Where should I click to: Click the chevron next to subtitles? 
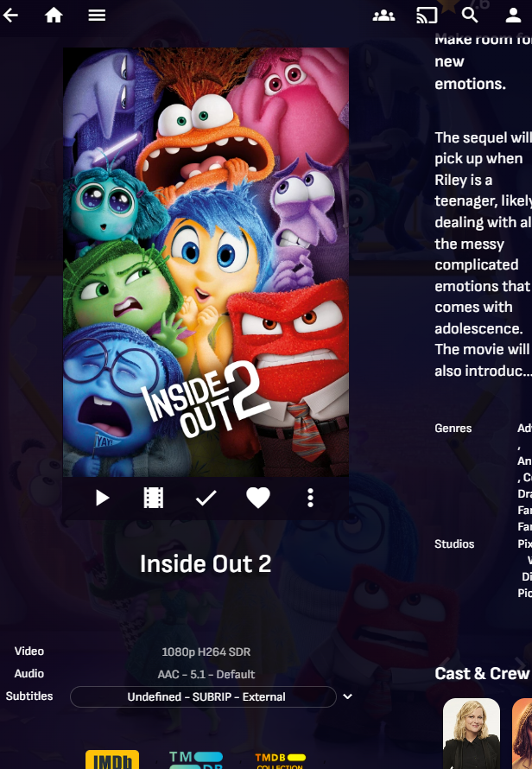click(348, 696)
